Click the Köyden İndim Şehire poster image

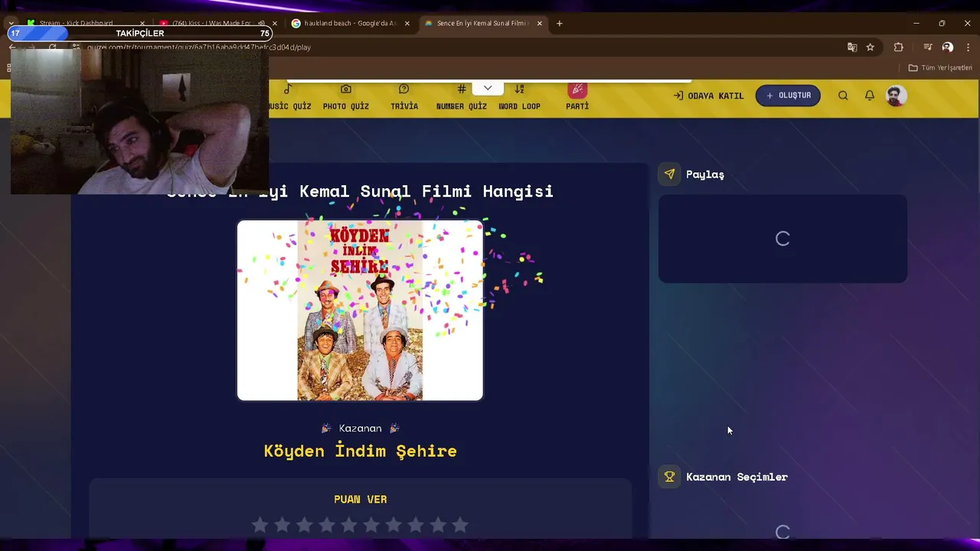(x=360, y=311)
